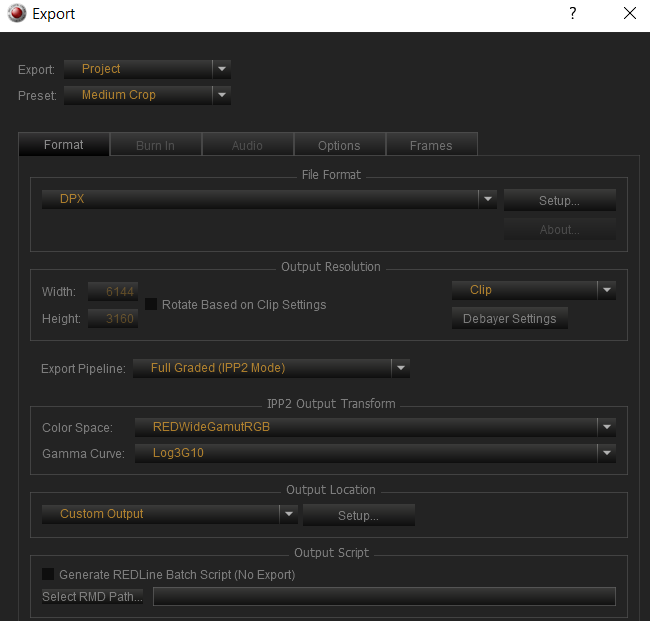The width and height of the screenshot is (650, 621).
Task: Click the Output Location Setup button
Action: tap(359, 515)
